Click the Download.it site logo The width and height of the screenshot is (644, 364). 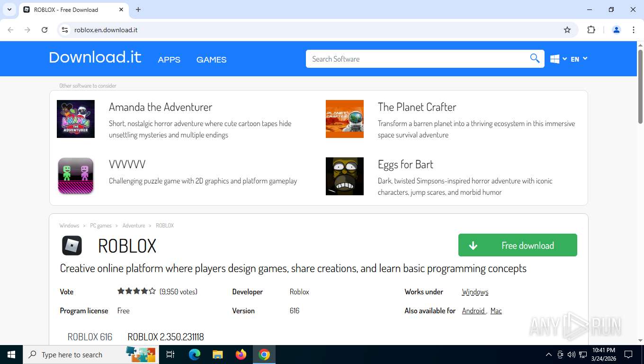coord(95,57)
